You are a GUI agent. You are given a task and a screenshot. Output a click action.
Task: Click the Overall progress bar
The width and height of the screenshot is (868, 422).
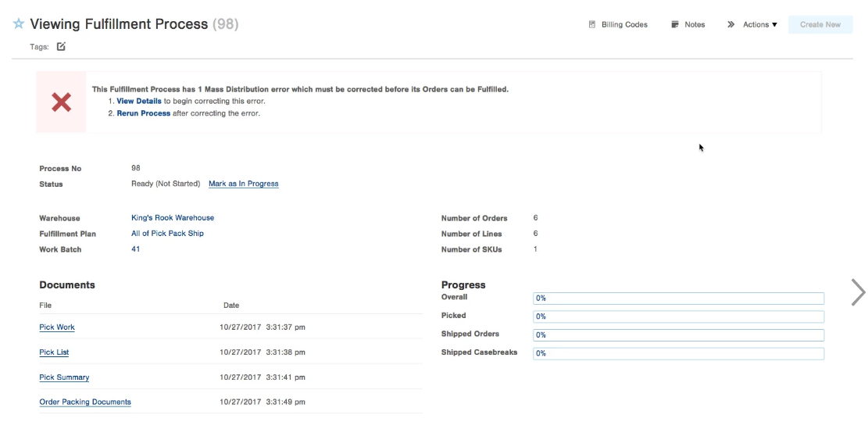point(678,299)
